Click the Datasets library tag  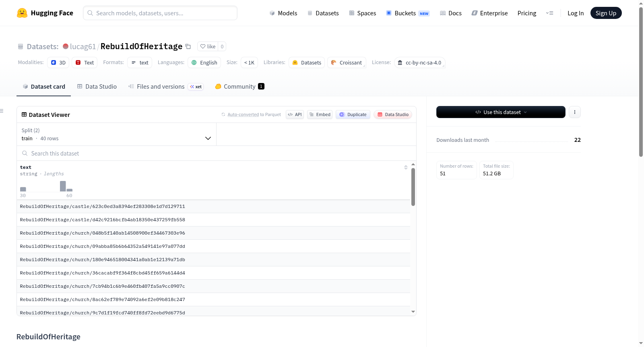[307, 62]
